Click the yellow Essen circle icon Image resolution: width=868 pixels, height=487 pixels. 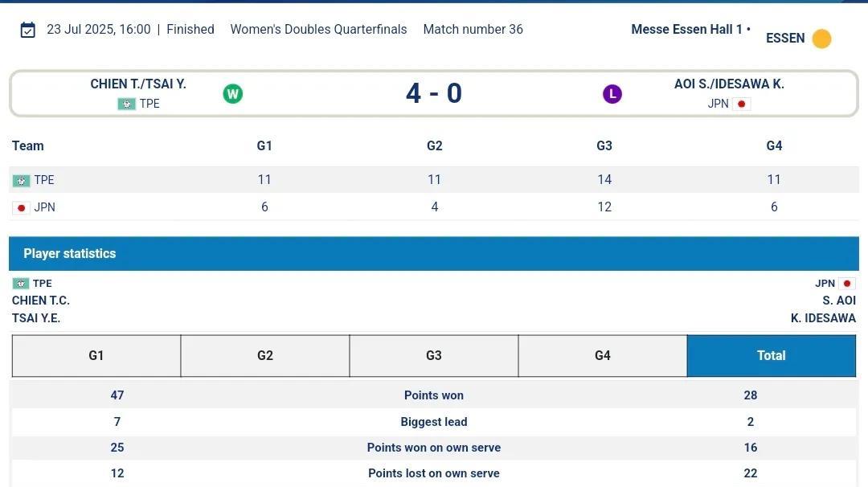click(x=821, y=39)
